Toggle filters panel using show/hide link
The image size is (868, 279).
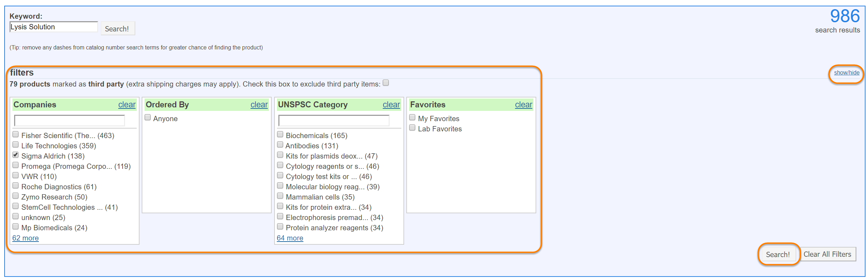(x=846, y=73)
